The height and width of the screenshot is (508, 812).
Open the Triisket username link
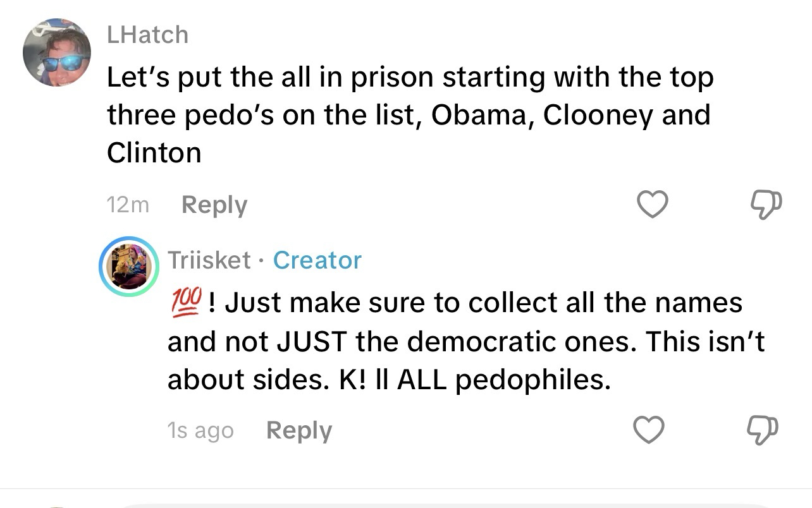coord(209,260)
